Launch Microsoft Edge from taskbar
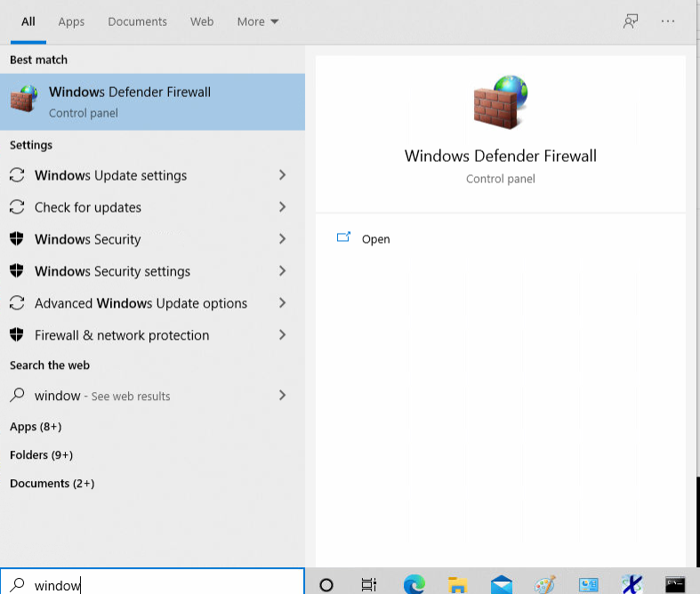Image resolution: width=700 pixels, height=594 pixels. click(414, 584)
